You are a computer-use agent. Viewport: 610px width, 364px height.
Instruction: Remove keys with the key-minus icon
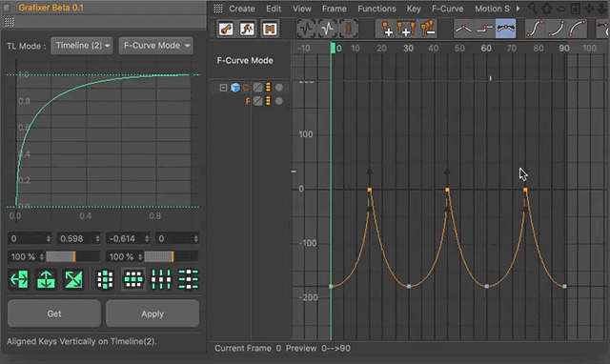point(427,29)
